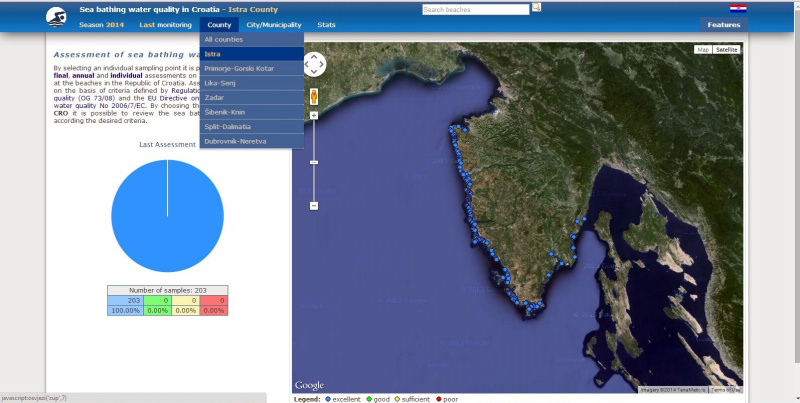Select Split-Dalmatia in the county list
Image resolution: width=800 pixels, height=403 pixels.
(x=228, y=127)
